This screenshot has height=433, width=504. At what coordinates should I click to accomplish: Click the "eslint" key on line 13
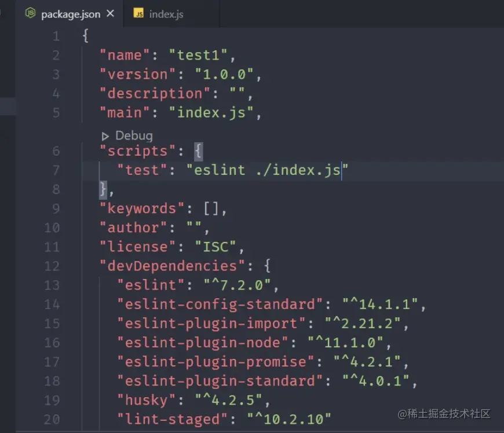pyautogui.click(x=151, y=285)
